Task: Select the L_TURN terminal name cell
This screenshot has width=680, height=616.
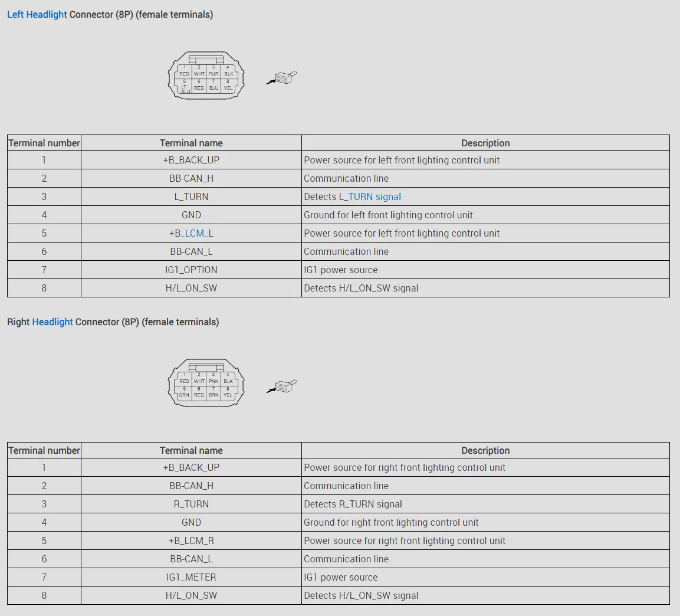Action: coord(191,196)
